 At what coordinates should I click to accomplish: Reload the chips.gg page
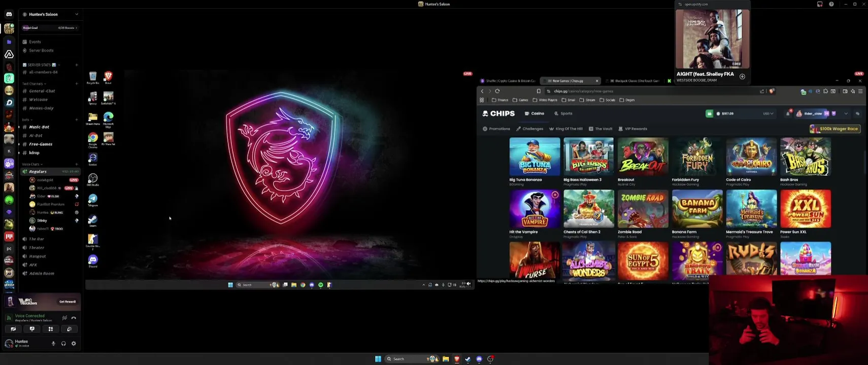(x=497, y=91)
